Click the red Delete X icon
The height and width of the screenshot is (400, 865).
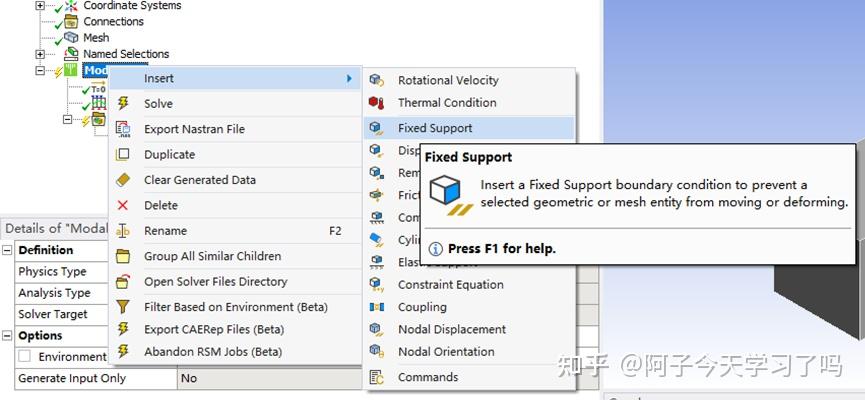[x=123, y=205]
